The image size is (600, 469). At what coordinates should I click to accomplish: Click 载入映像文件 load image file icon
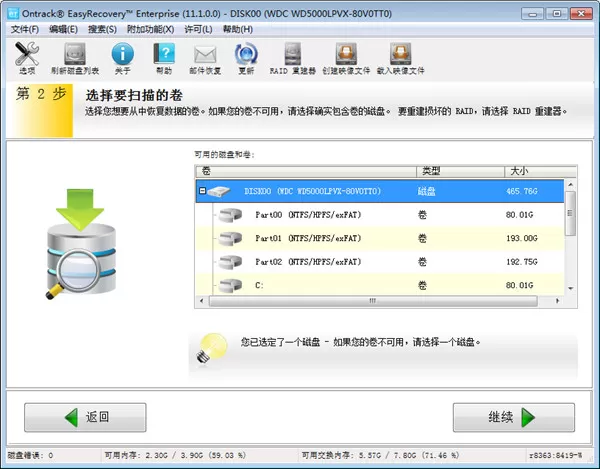click(x=400, y=54)
